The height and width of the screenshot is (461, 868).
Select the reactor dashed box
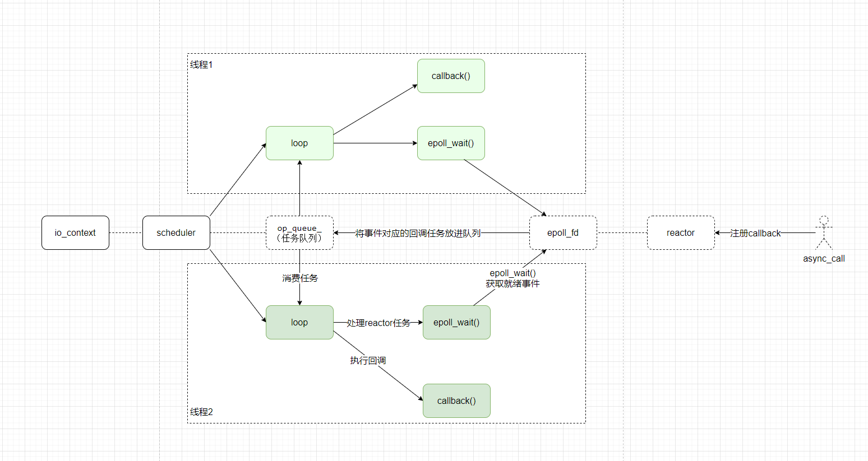coord(681,232)
